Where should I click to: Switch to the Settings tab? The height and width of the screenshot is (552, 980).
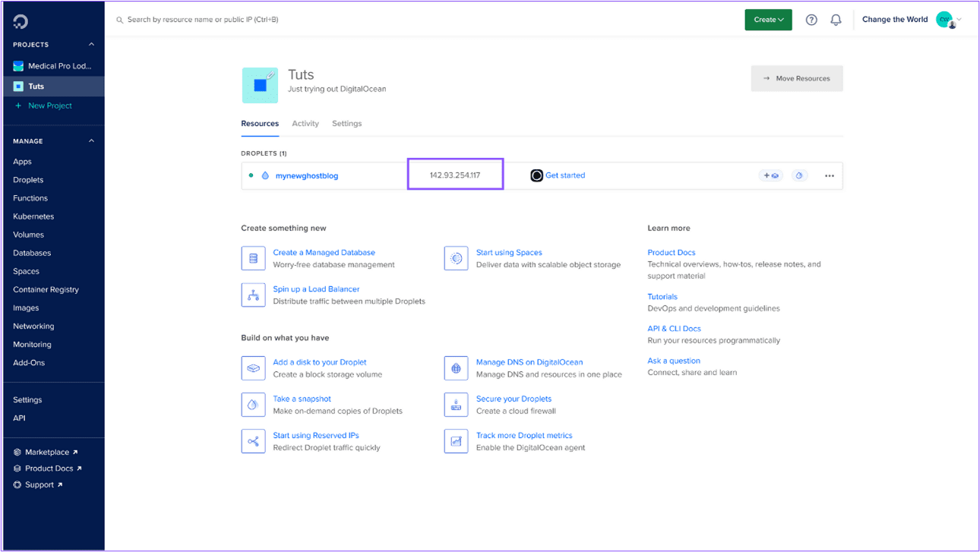[x=346, y=123]
